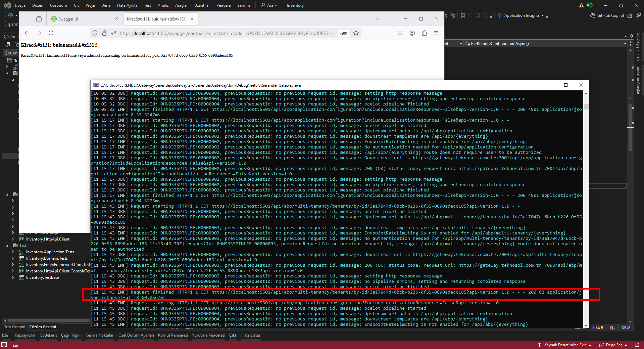
Task: Bookmark this page with the star icon
Action: 356,33
